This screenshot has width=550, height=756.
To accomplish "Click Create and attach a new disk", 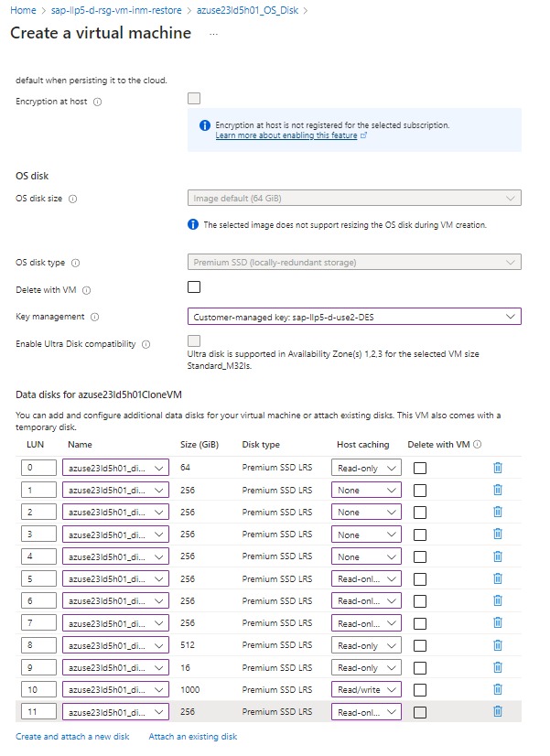I will coord(72,737).
